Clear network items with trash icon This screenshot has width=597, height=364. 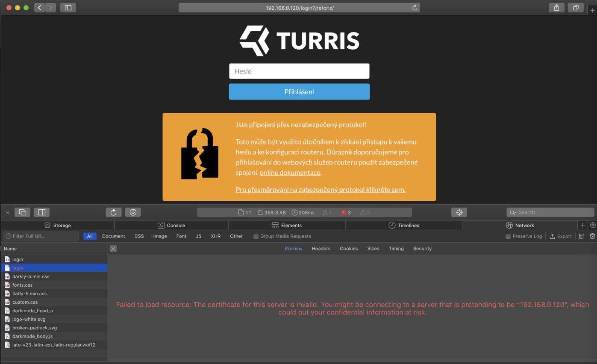592,236
